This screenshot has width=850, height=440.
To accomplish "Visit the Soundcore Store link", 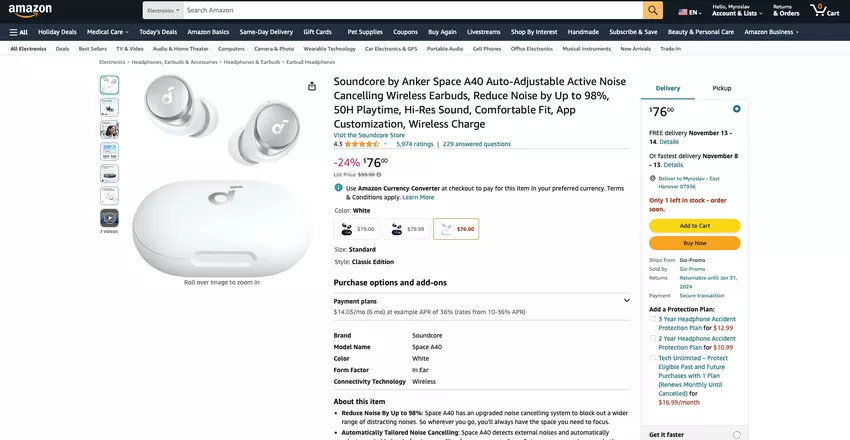I will pos(369,134).
